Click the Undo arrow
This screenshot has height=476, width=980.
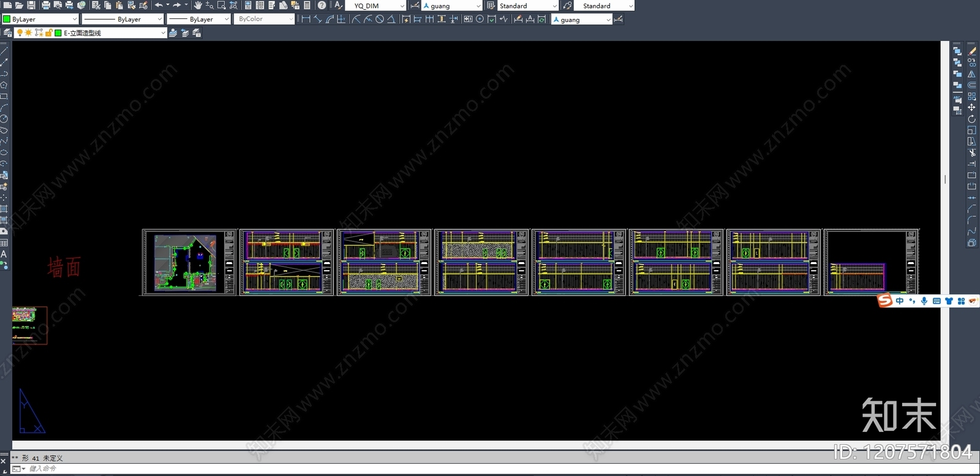tap(159, 5)
